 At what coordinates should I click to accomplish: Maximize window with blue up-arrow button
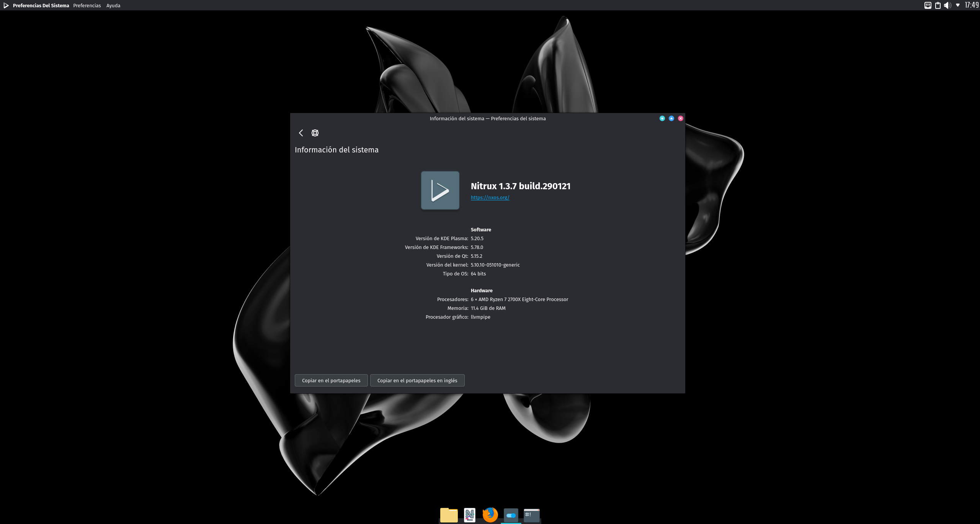click(x=671, y=118)
